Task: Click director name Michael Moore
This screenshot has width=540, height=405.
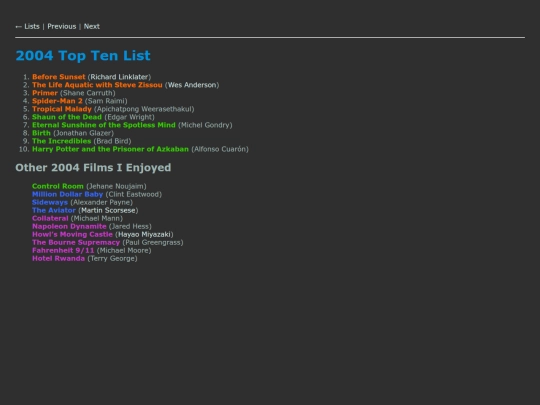Action: [124, 250]
